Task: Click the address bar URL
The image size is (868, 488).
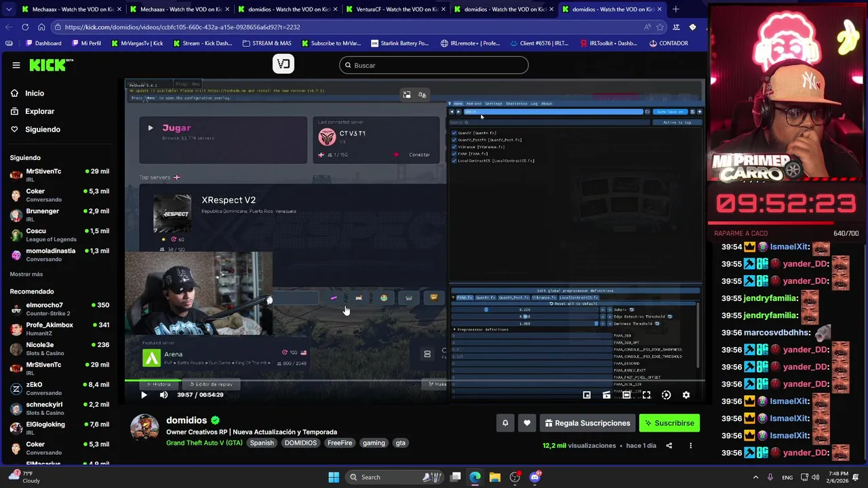Action: [183, 27]
